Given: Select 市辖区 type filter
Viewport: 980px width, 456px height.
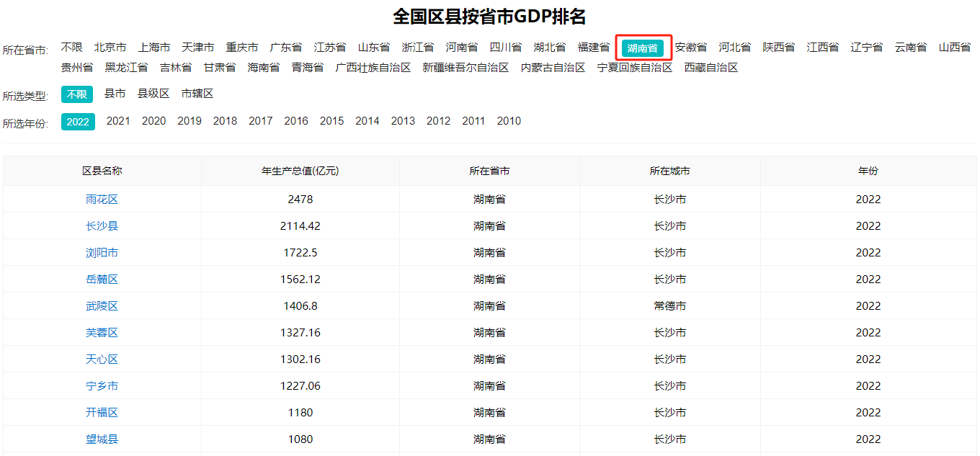Looking at the screenshot, I should [x=197, y=94].
